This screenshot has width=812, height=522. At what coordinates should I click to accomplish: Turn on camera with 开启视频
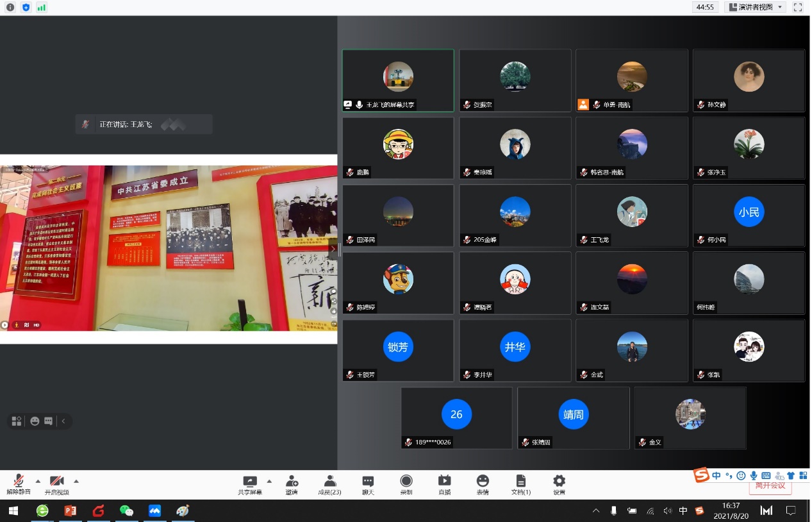[56, 482]
